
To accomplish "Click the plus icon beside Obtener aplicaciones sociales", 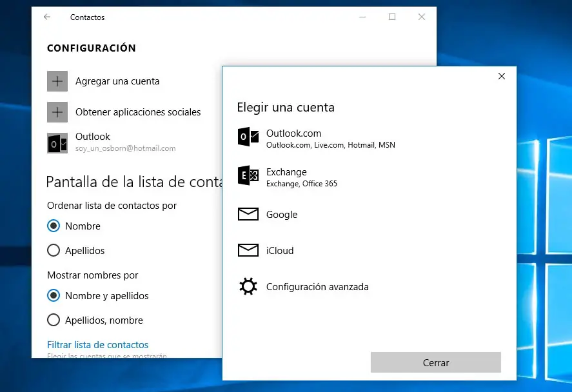I will point(57,112).
